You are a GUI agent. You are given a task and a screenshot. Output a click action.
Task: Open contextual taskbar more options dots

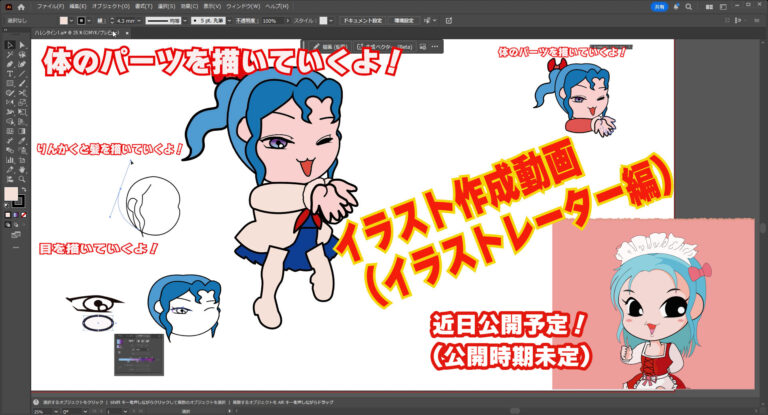434,47
